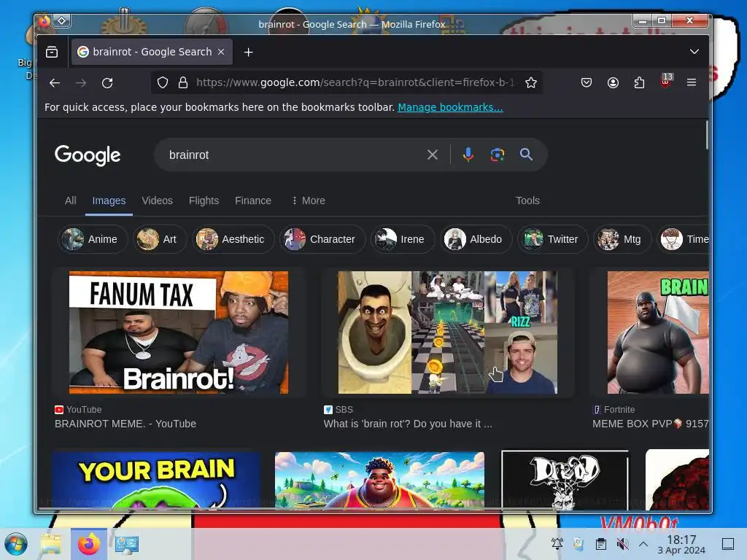Open What is 'brain rot'? SBS title
Image resolution: width=747 pixels, height=560 pixels.
(408, 424)
